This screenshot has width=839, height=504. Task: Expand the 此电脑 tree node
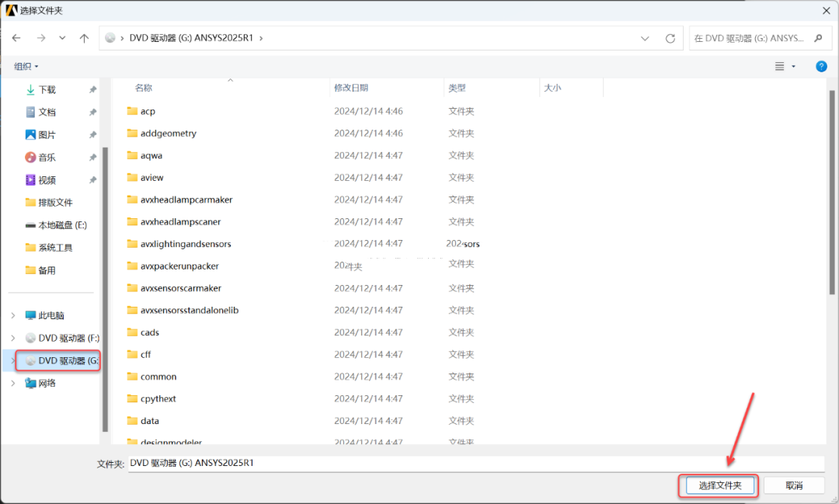click(x=13, y=315)
